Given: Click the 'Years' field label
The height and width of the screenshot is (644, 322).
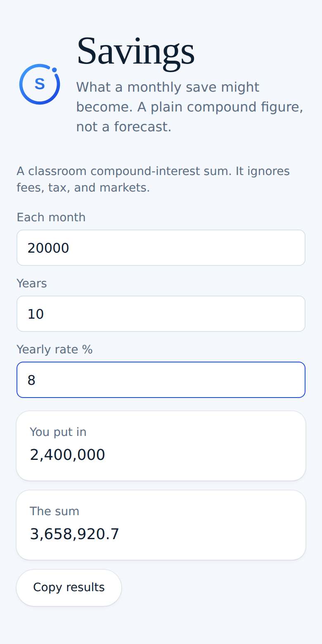Looking at the screenshot, I should (x=32, y=283).
